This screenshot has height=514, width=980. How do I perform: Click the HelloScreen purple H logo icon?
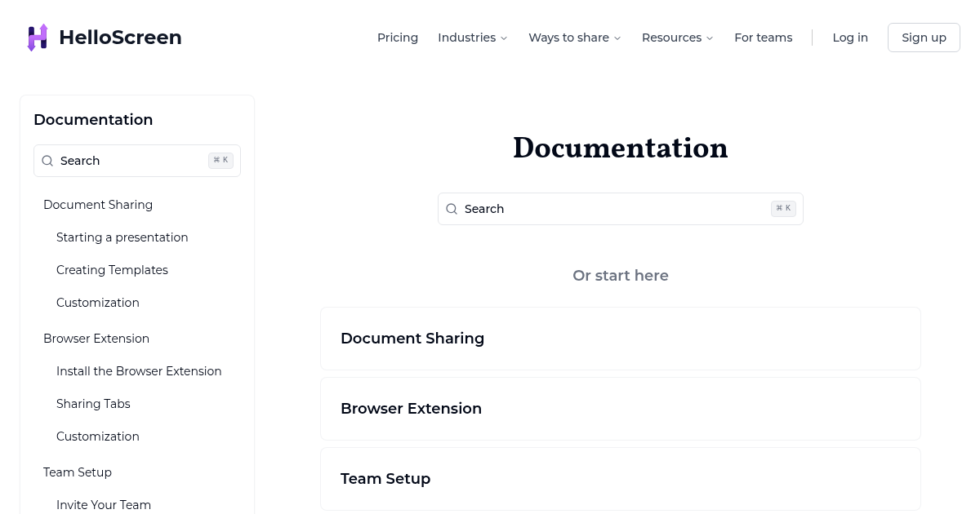click(x=38, y=38)
